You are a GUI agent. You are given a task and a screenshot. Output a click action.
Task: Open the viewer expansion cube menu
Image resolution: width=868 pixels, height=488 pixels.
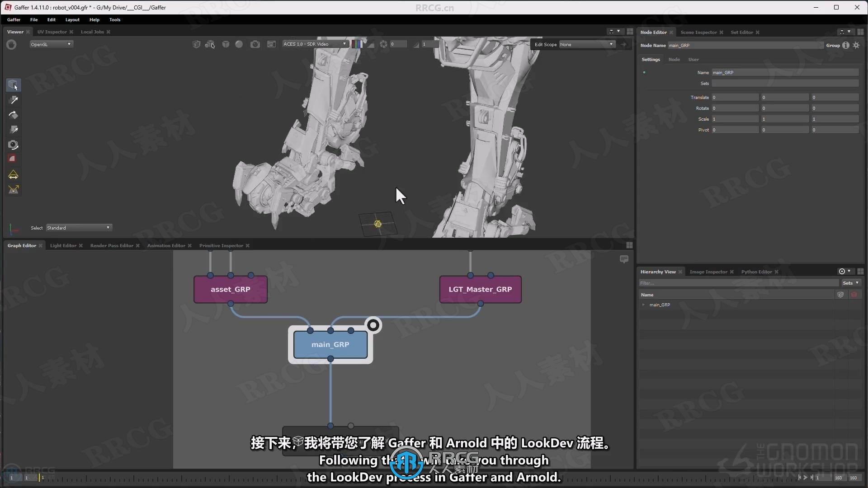pyautogui.click(x=226, y=44)
